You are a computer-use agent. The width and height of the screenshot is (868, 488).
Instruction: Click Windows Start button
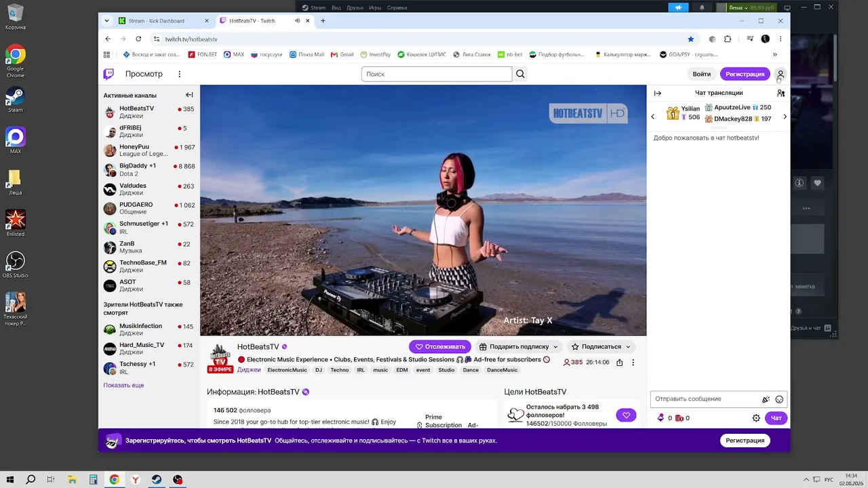coord(11,480)
